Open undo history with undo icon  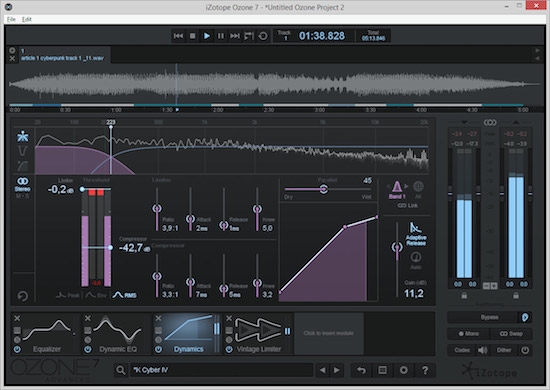click(361, 370)
